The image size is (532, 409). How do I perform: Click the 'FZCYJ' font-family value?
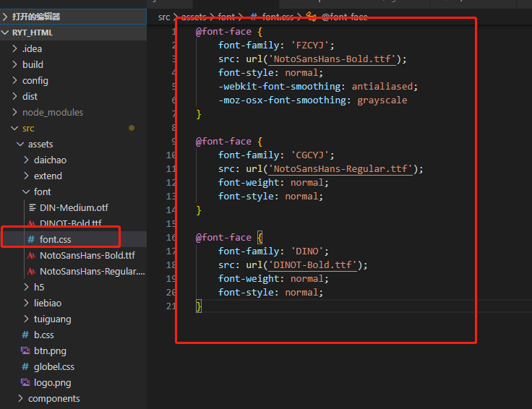[x=310, y=46]
